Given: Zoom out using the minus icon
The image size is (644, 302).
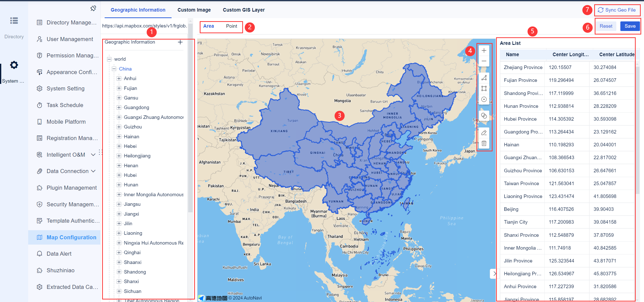Looking at the screenshot, I should pyautogui.click(x=484, y=61).
